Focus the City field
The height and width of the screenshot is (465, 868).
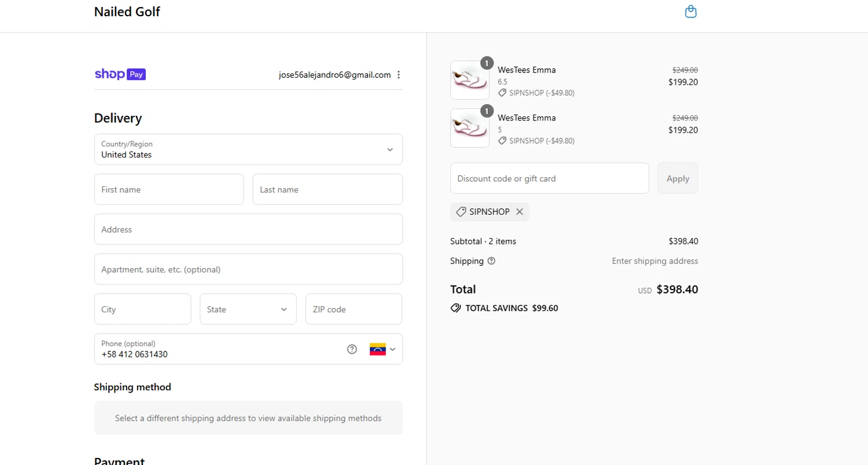[142, 309]
